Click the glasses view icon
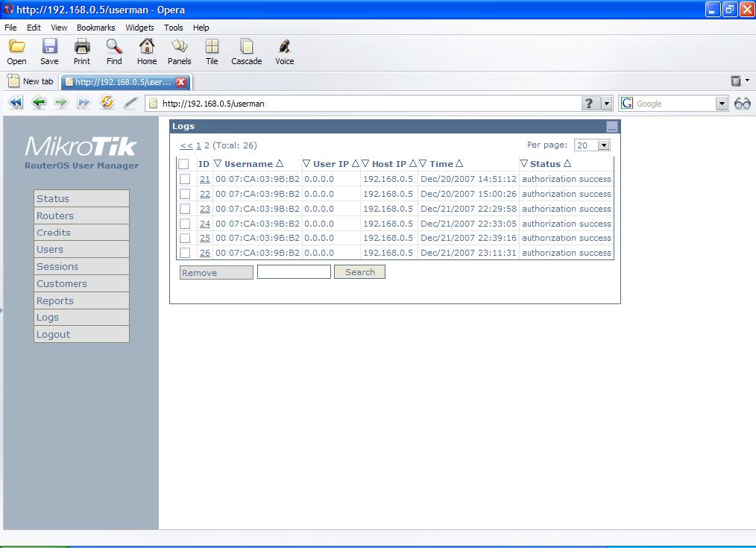 point(743,103)
